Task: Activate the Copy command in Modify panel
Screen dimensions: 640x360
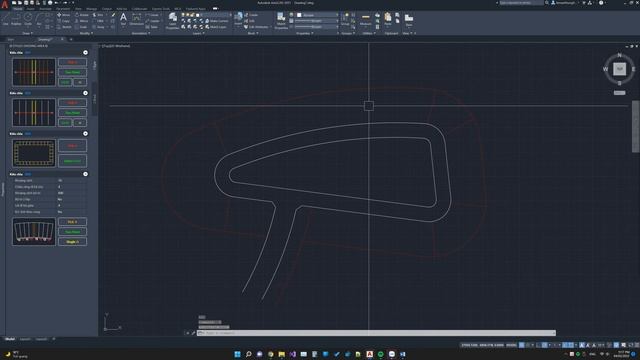Action: point(64,21)
